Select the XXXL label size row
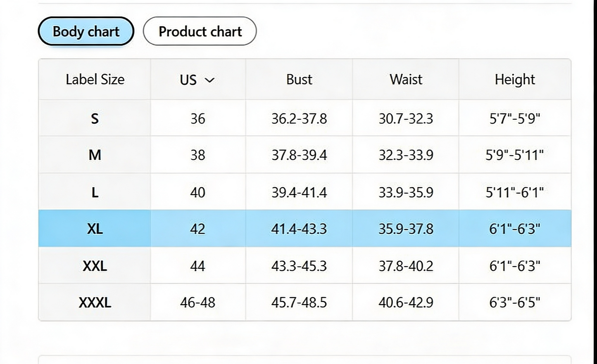 coord(305,302)
